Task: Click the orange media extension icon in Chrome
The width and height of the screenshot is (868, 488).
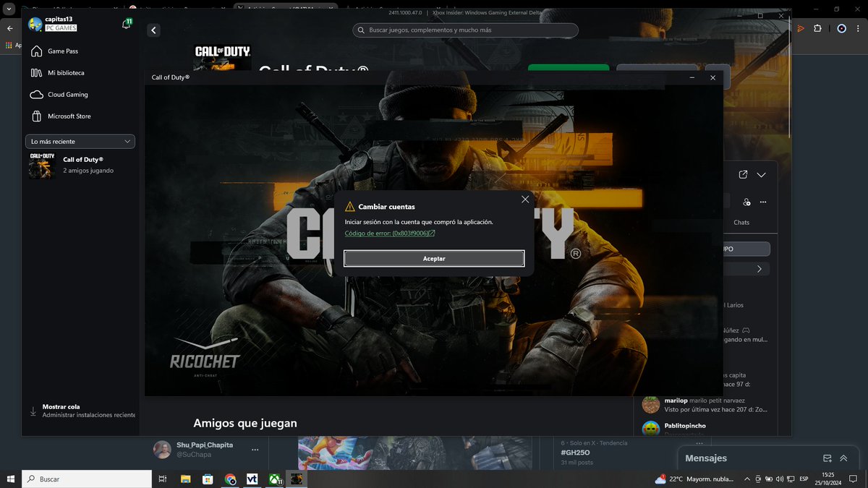Action: coord(801,29)
